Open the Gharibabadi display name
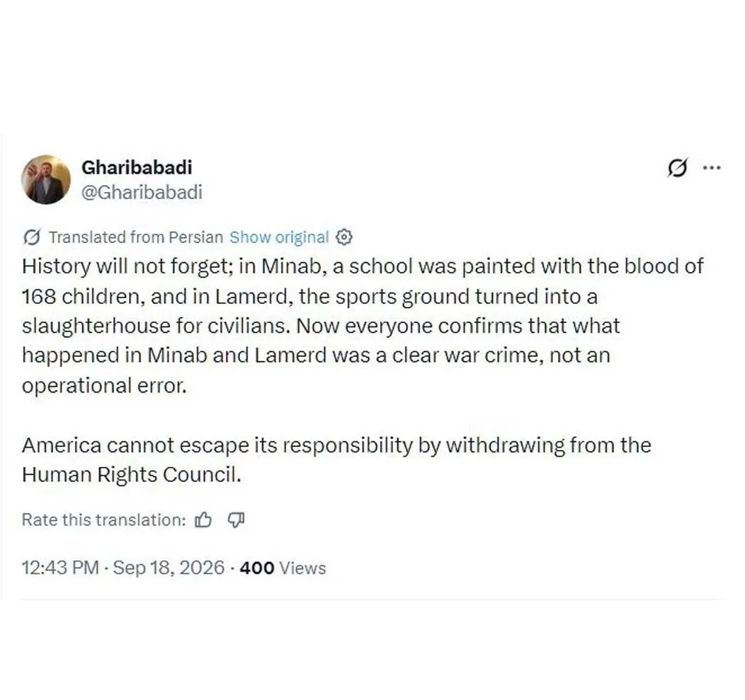Screen dimensions: 745x700 click(137, 167)
